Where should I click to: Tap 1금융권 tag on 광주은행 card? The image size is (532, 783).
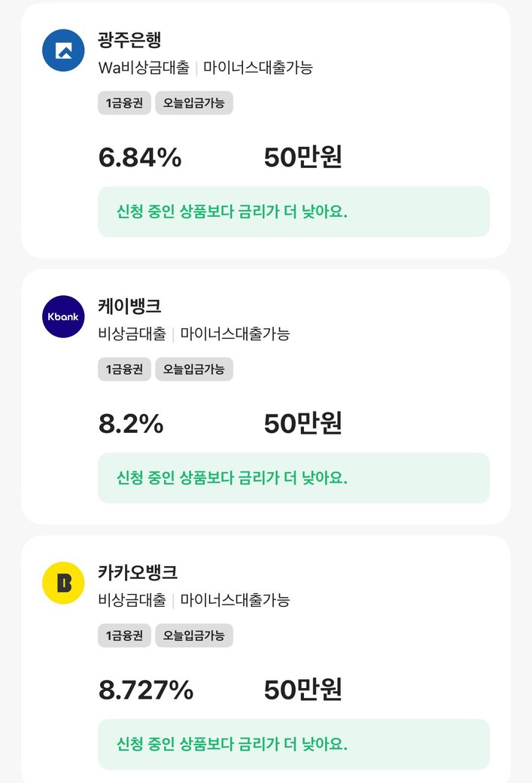(x=124, y=103)
